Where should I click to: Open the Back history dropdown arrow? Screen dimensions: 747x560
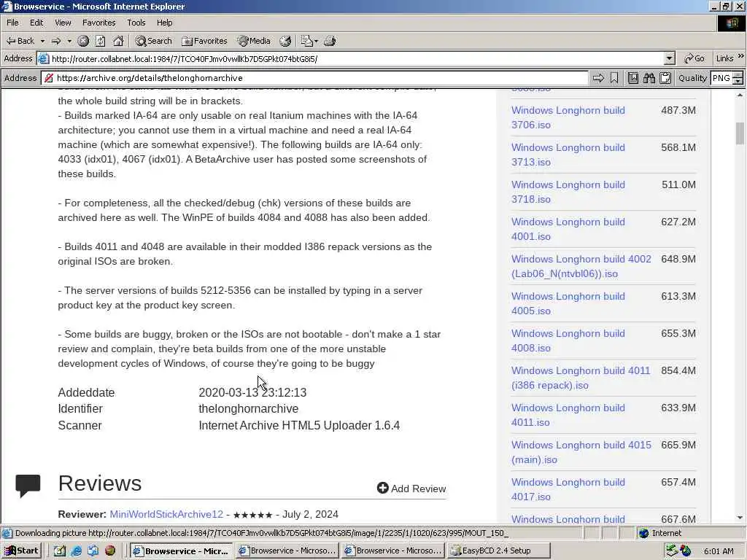42,41
